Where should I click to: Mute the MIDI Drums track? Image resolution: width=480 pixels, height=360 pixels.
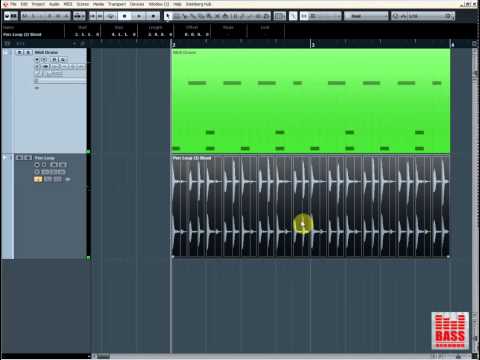tap(20, 52)
